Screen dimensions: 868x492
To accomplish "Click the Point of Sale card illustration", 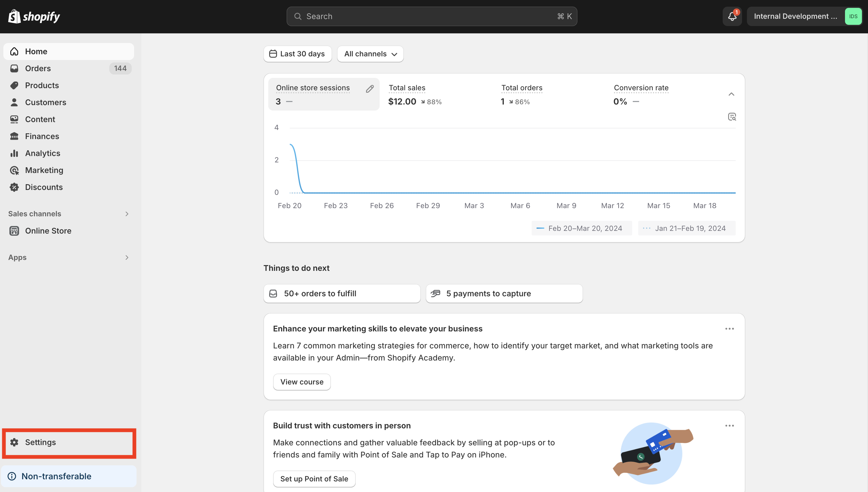I will click(653, 453).
